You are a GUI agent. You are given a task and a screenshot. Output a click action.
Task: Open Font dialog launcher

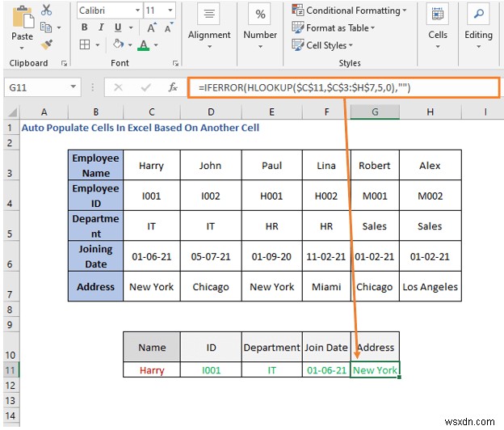(175, 63)
